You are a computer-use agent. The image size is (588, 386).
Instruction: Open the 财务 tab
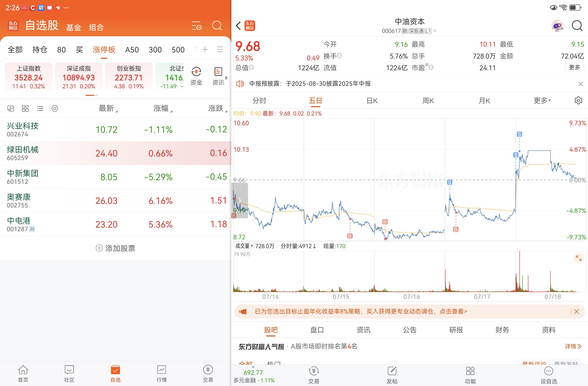coord(502,330)
